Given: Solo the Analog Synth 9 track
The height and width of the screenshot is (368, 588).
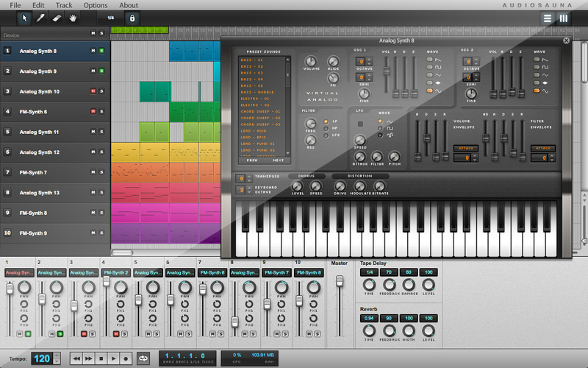Looking at the screenshot, I should pos(102,71).
